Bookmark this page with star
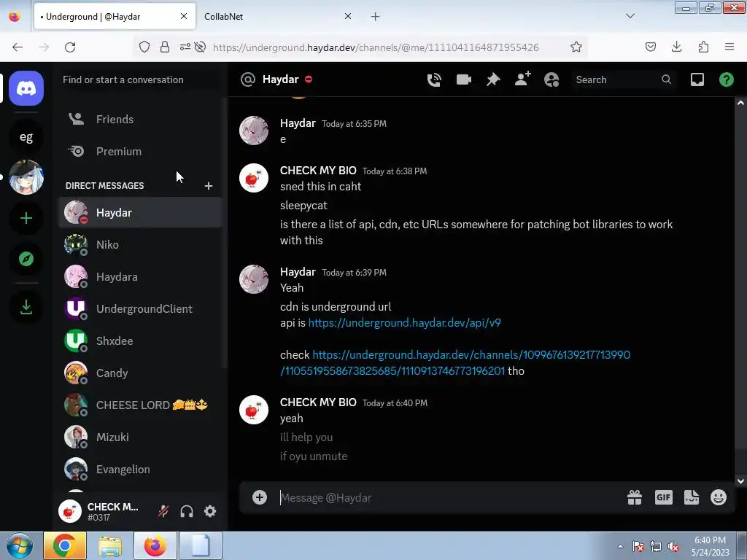The image size is (747, 560). pos(576,47)
